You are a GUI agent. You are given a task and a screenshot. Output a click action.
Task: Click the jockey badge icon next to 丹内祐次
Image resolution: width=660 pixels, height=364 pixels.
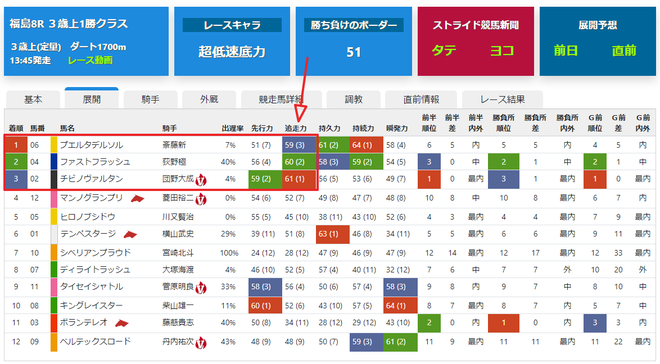[201, 343]
